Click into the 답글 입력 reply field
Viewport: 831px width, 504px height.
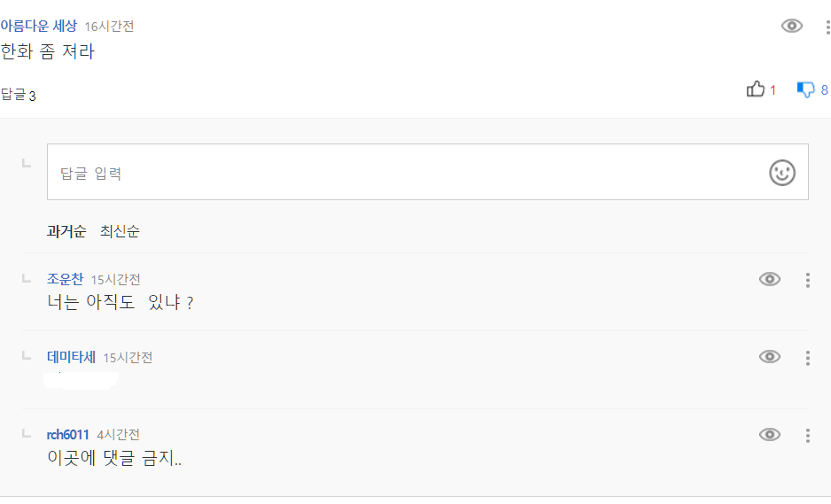[x=399, y=173]
